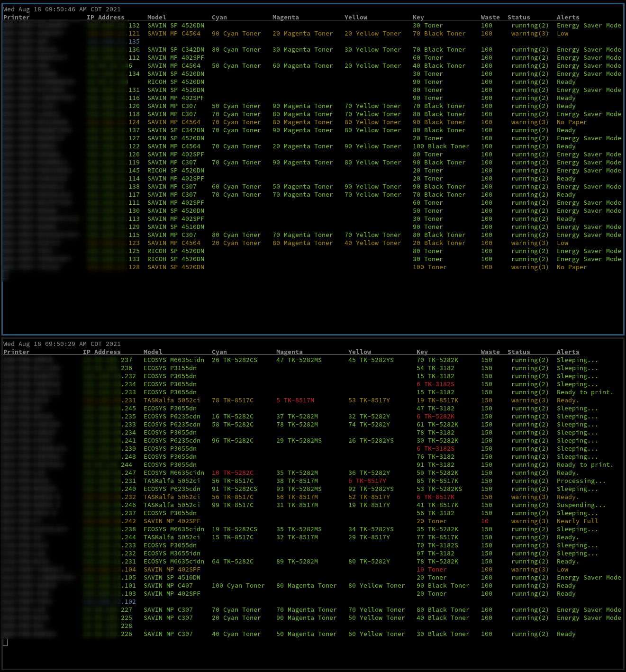Screen dimensions: 626x672
Task: Click 'Energy Saver Mode' on the row with IP ending .105
Action: pyautogui.click(x=589, y=578)
